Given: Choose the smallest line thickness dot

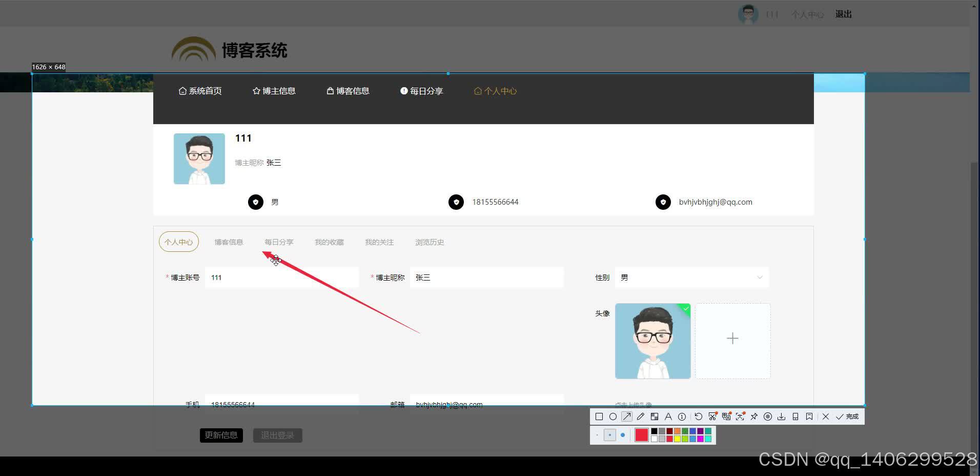Looking at the screenshot, I should point(597,435).
